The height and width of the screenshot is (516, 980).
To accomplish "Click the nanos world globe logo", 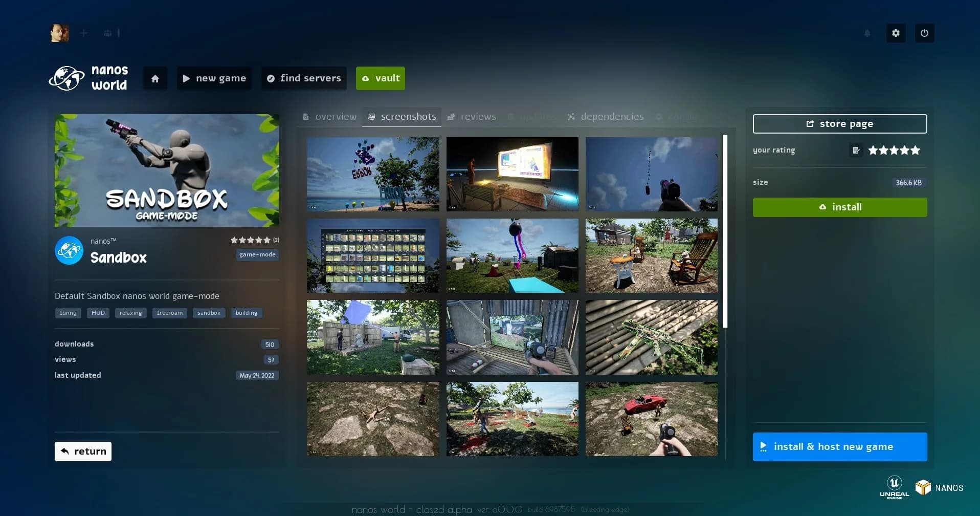I will [66, 78].
